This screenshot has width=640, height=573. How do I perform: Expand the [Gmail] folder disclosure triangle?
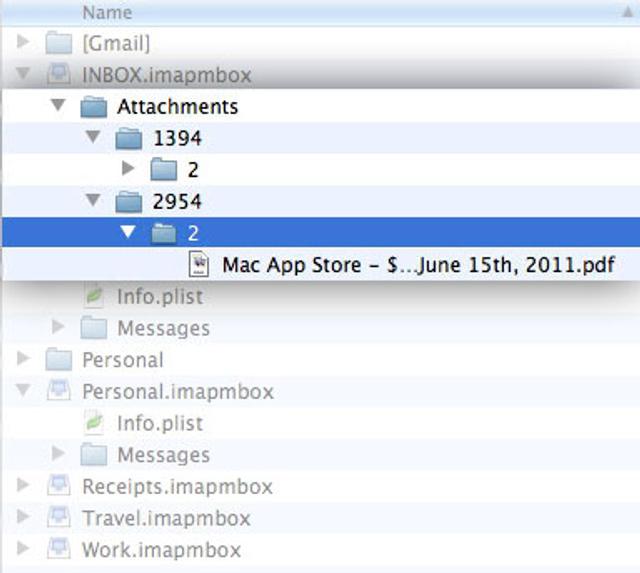(23, 41)
